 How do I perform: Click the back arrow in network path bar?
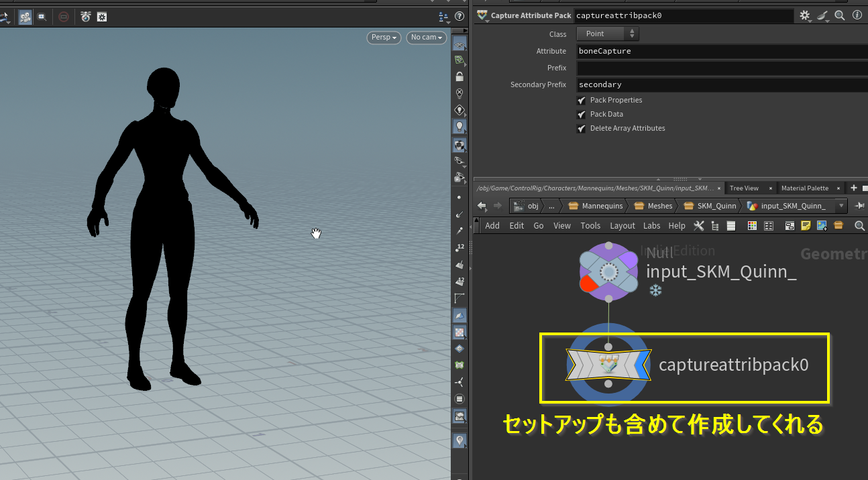pyautogui.click(x=482, y=206)
